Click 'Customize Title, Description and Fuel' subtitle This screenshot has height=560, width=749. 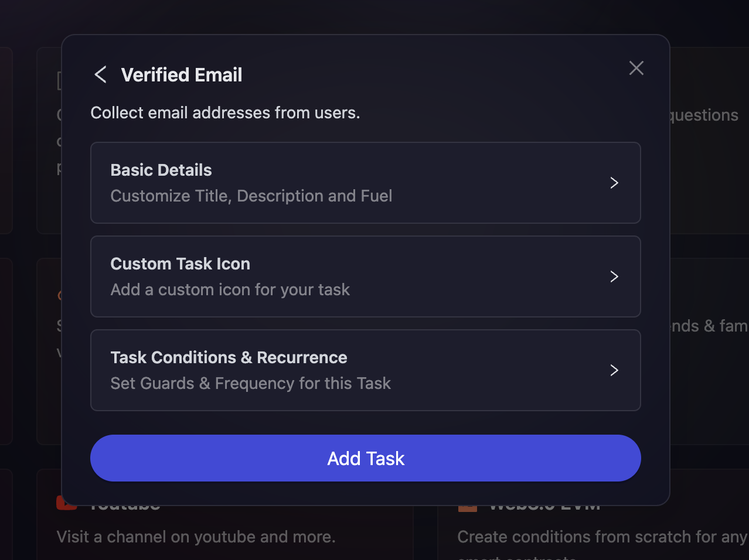[x=251, y=196]
